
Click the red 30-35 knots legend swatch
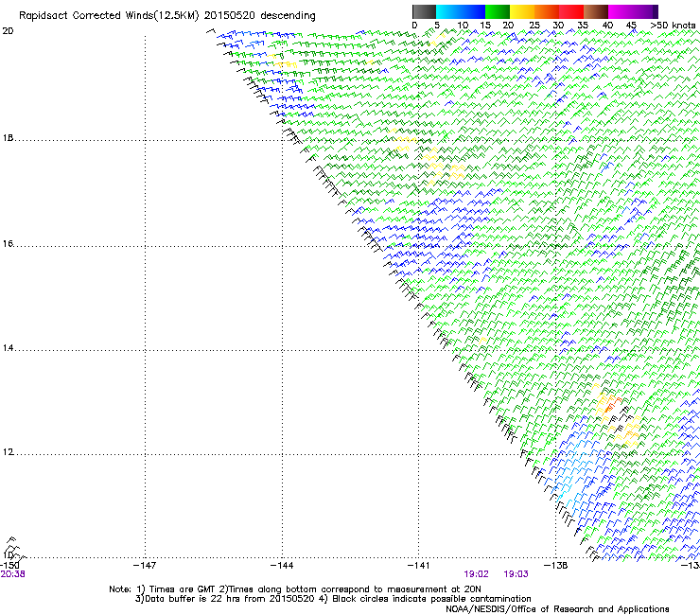[571, 11]
